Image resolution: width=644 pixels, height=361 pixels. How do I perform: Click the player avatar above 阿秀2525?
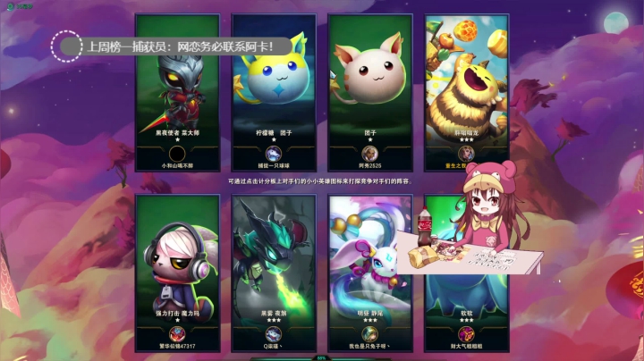(x=369, y=155)
